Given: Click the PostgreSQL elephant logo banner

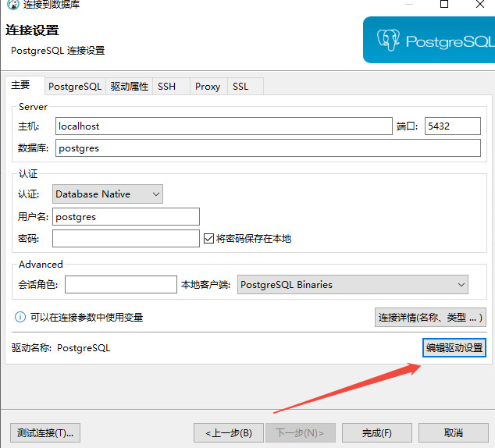Looking at the screenshot, I should (x=429, y=40).
